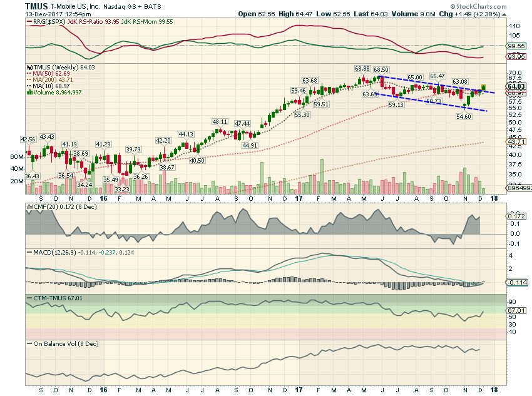Click the Volume 9.0M header value

(x=413, y=14)
